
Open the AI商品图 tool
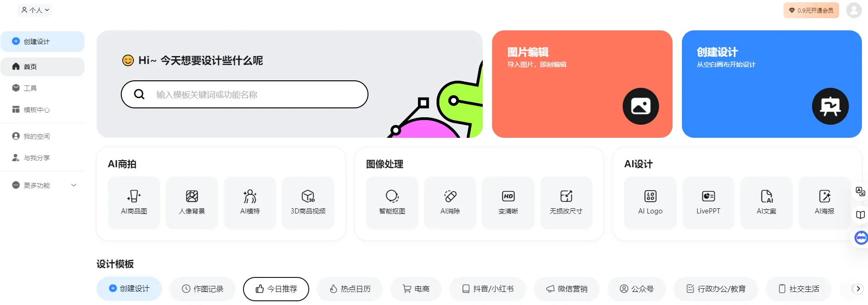134,203
